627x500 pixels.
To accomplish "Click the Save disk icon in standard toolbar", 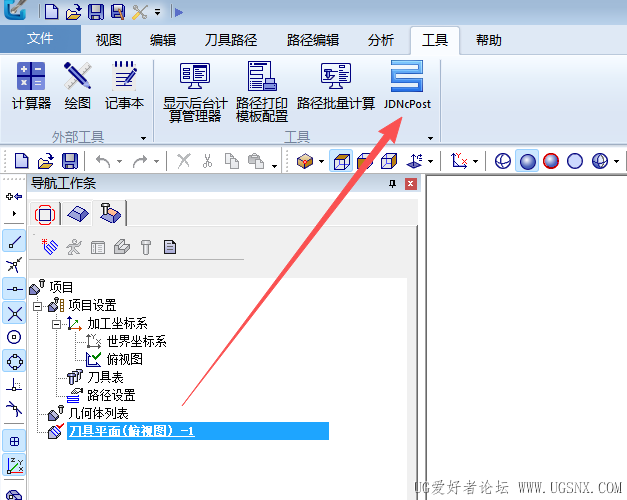I will tap(70, 161).
